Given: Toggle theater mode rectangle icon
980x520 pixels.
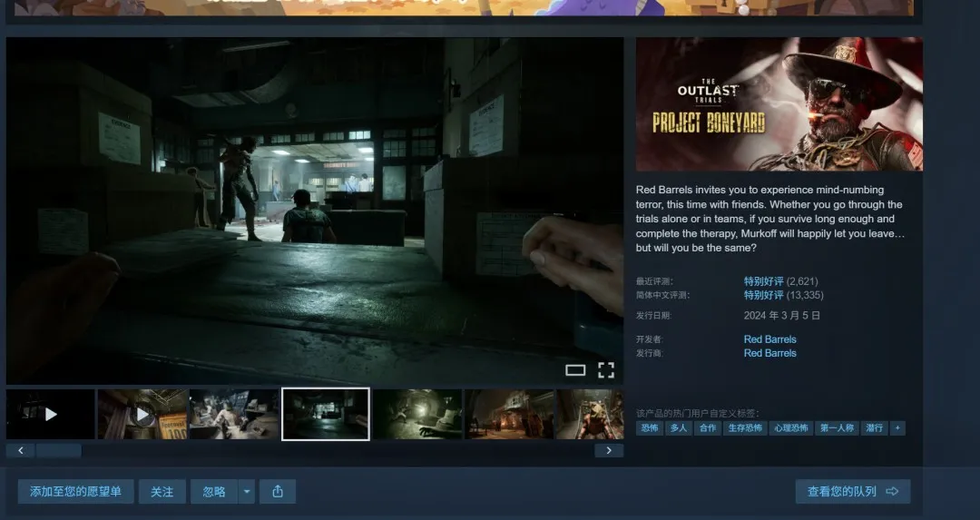Looking at the screenshot, I should point(575,370).
